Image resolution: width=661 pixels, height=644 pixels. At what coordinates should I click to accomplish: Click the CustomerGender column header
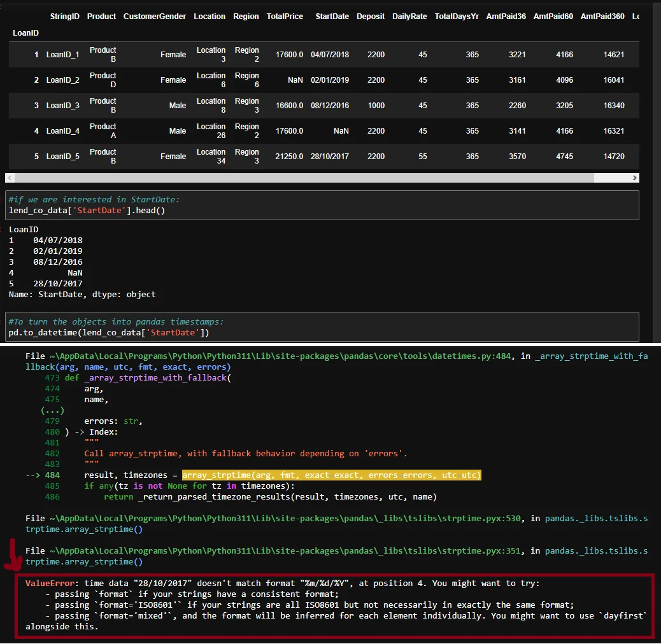(x=155, y=17)
